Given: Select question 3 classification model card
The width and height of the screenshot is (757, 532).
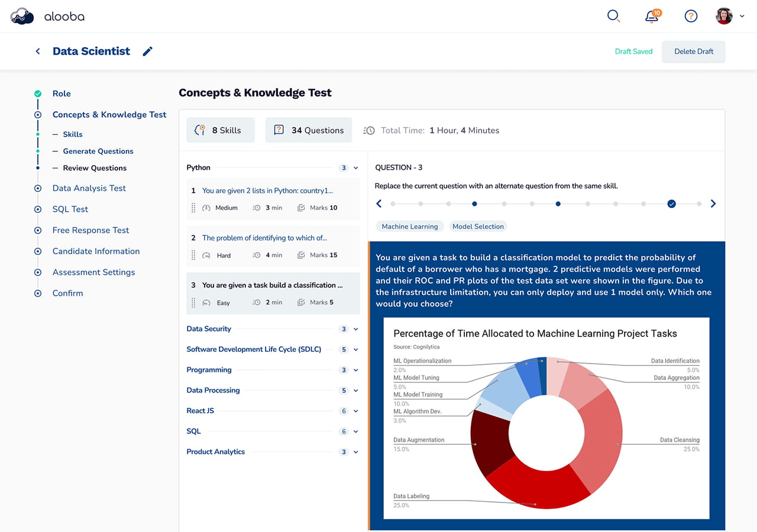Looking at the screenshot, I should [x=273, y=293].
